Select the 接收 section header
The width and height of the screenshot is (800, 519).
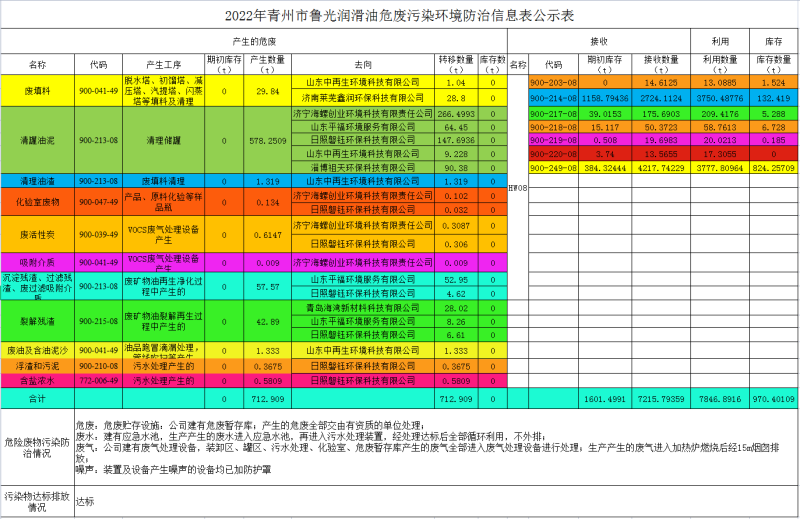tap(599, 43)
